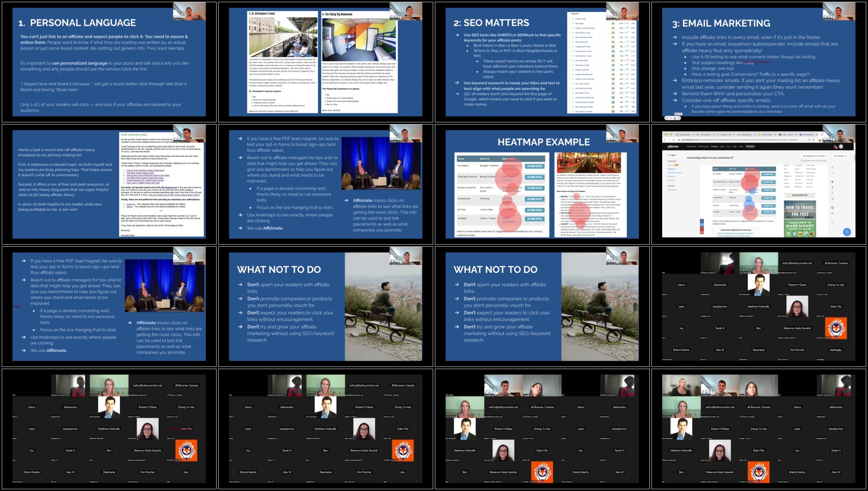This screenshot has height=491, width=868.
Task: Select the St. Christopher's Canal hostel slide frame
Action: (326, 62)
